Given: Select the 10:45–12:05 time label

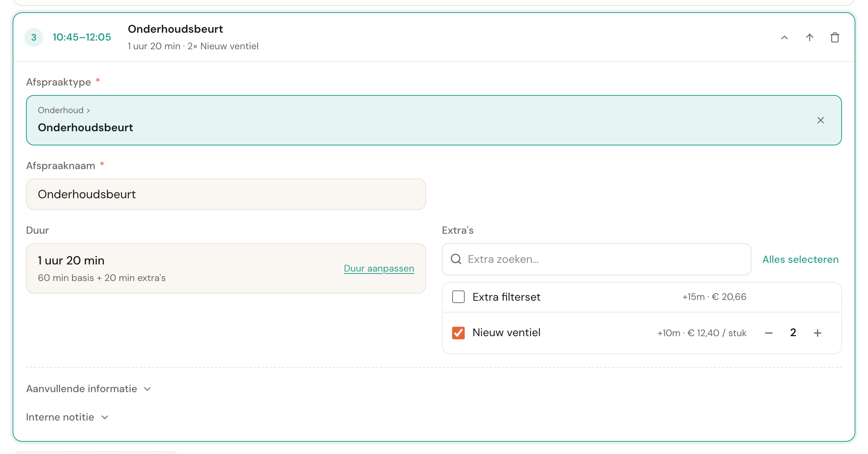Looking at the screenshot, I should pos(82,37).
